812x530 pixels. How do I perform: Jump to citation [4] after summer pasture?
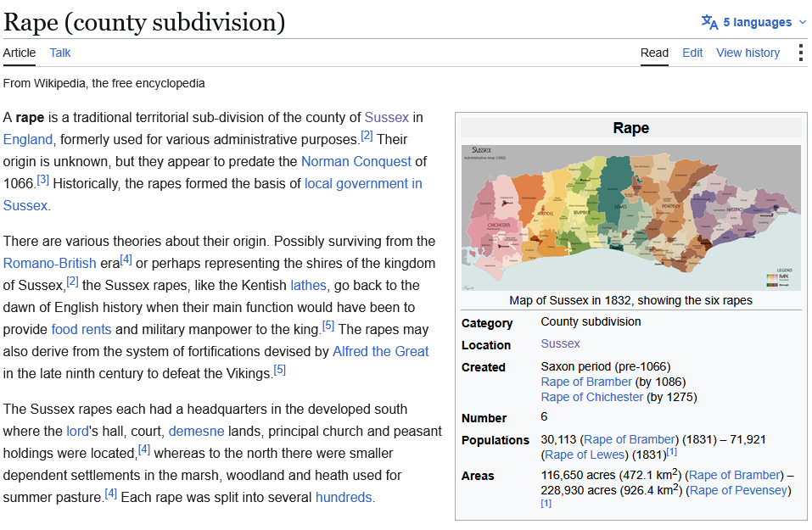pos(111,494)
